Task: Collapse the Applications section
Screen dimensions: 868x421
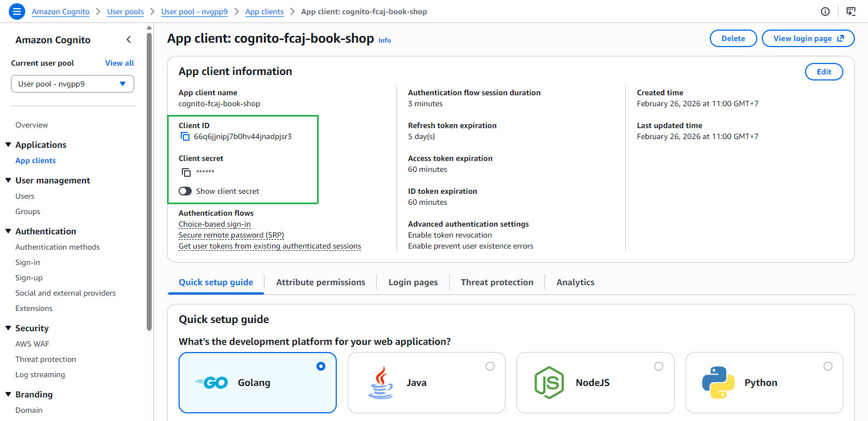Action: point(8,145)
